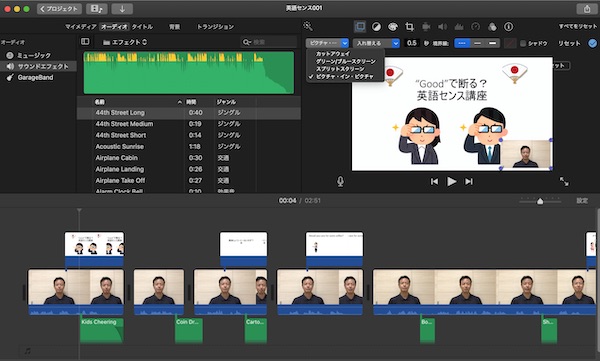Screen dimensions: 600x361
Task: Open timeline 設定 button
Action: 582,201
